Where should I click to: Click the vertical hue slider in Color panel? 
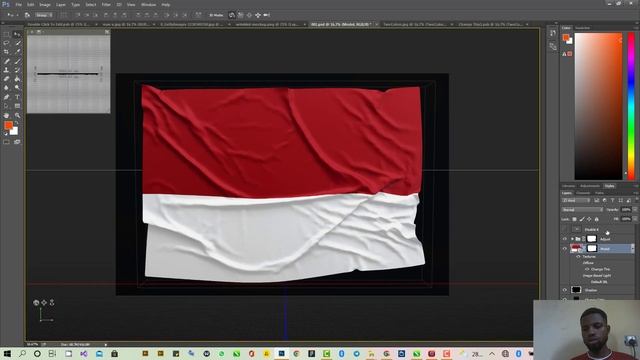[631, 106]
